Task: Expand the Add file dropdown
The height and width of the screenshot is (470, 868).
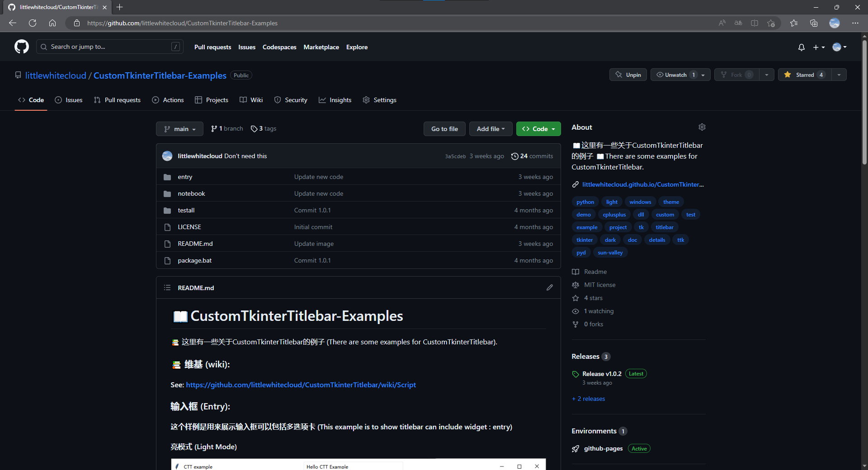Action: [x=491, y=129]
